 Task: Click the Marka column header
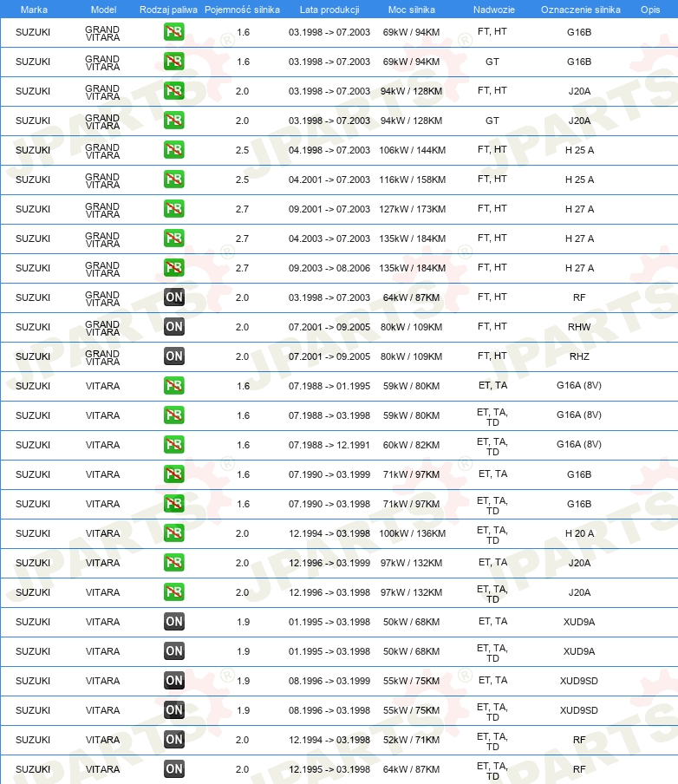[34, 10]
